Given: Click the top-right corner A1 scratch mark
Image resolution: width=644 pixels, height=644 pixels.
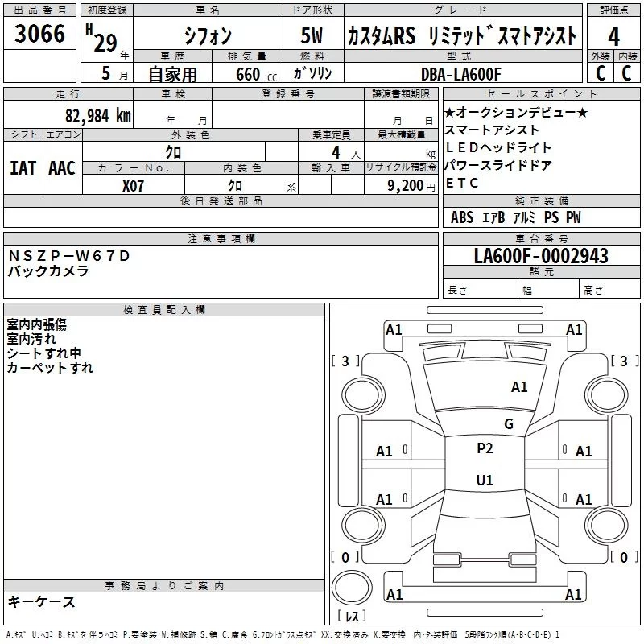Looking at the screenshot, I should coord(574,330).
